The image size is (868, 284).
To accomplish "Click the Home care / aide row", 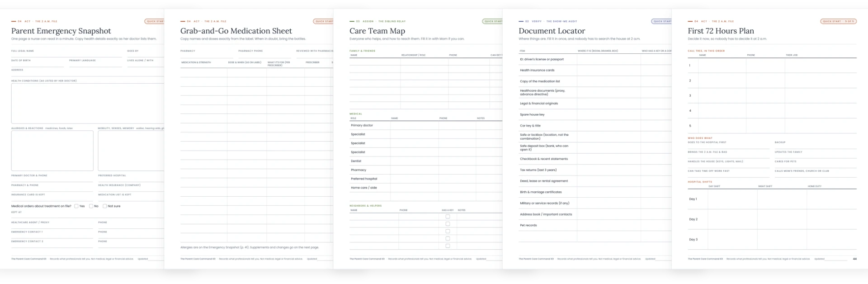I will click(x=426, y=188).
